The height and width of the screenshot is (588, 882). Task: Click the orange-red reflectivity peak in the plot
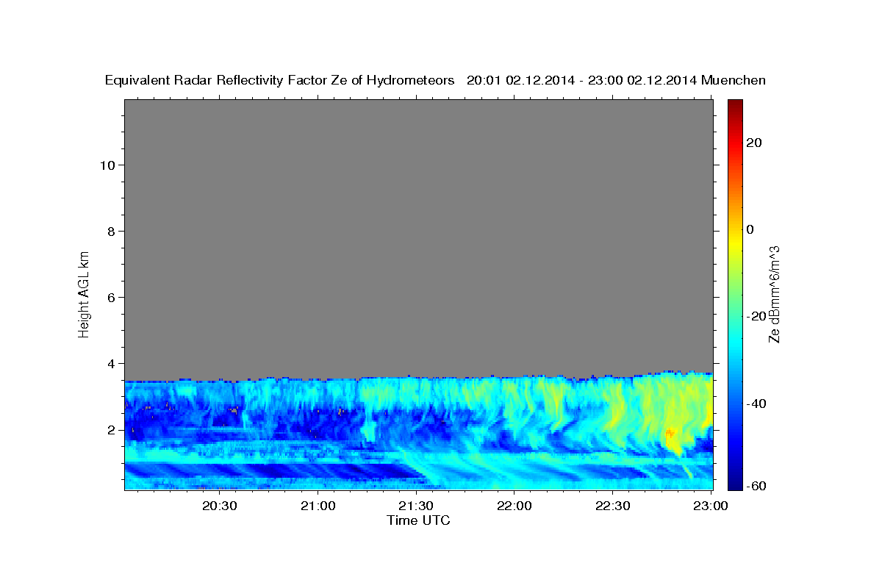670,434
